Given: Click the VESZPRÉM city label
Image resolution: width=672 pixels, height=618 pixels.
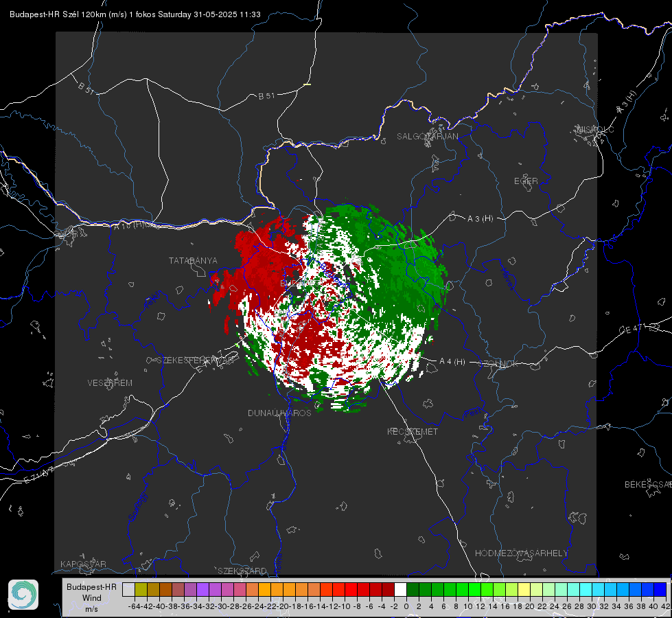Looking at the screenshot, I should [x=110, y=383].
